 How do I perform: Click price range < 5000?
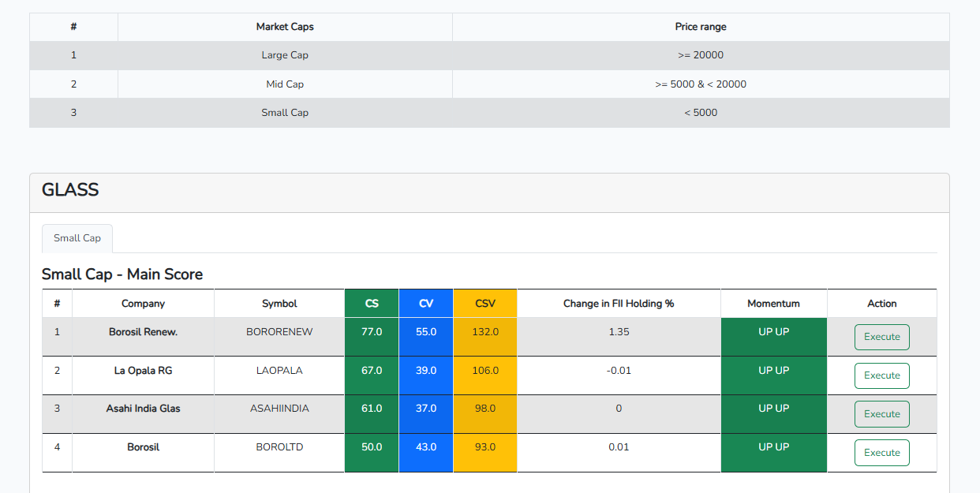click(701, 113)
